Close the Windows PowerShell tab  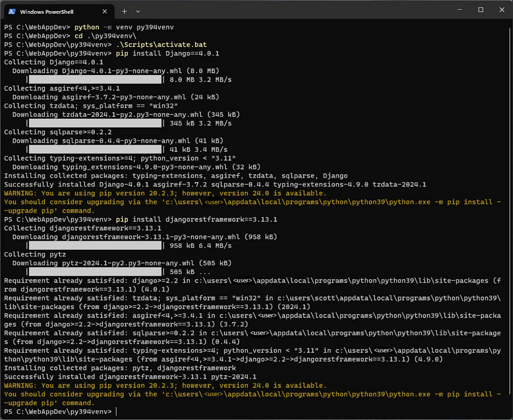105,11
